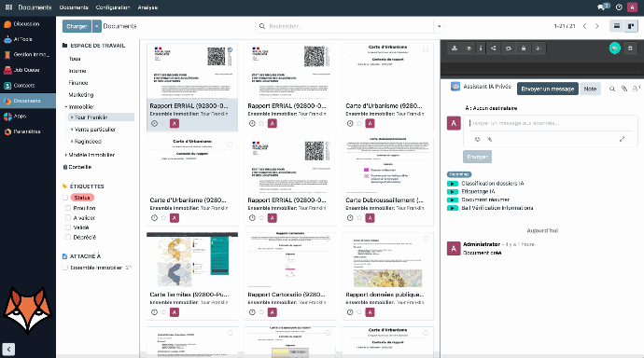The width and height of the screenshot is (644, 358).
Task: Star the Rapport Cartoradio document
Action: pos(261,312)
